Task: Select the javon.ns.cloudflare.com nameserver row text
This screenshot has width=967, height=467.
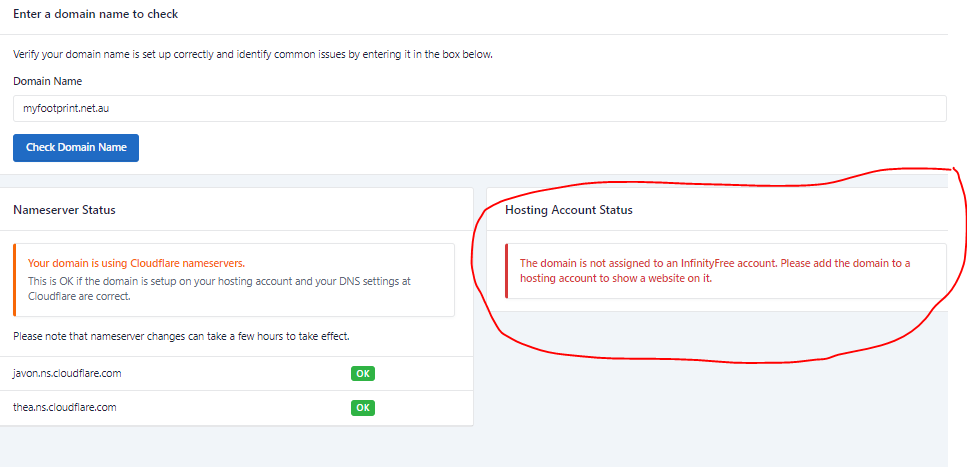Action: coord(69,374)
